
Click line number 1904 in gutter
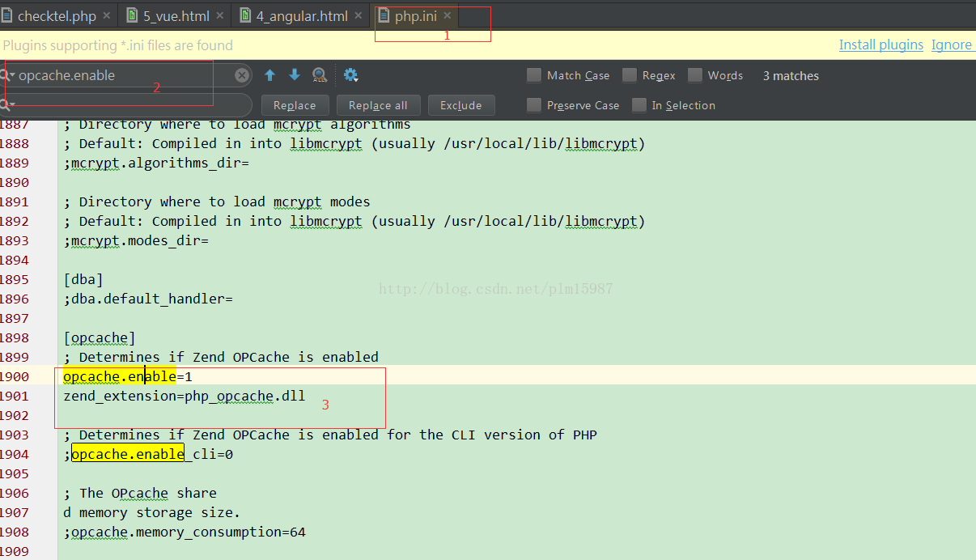click(x=15, y=454)
